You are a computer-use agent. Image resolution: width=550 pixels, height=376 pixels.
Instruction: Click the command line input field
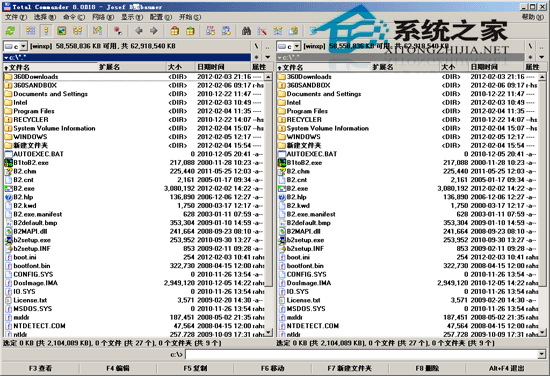pyautogui.click(x=361, y=355)
